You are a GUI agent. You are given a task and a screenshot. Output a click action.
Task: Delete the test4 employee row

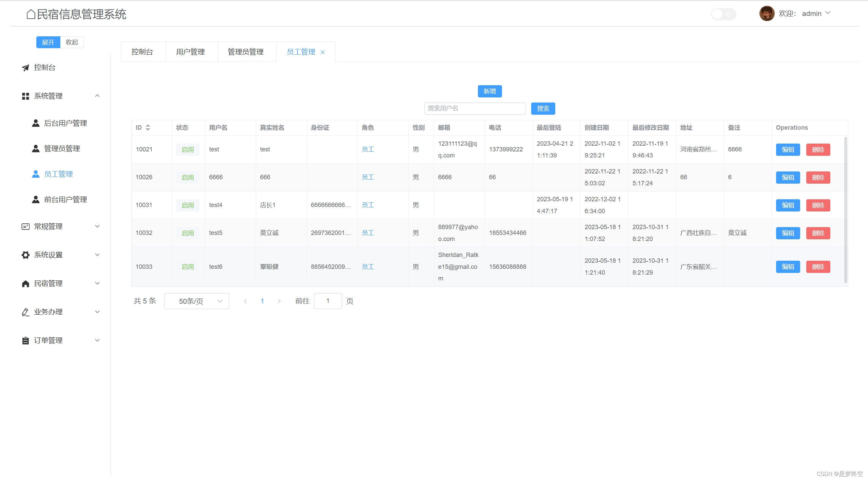pyautogui.click(x=818, y=205)
